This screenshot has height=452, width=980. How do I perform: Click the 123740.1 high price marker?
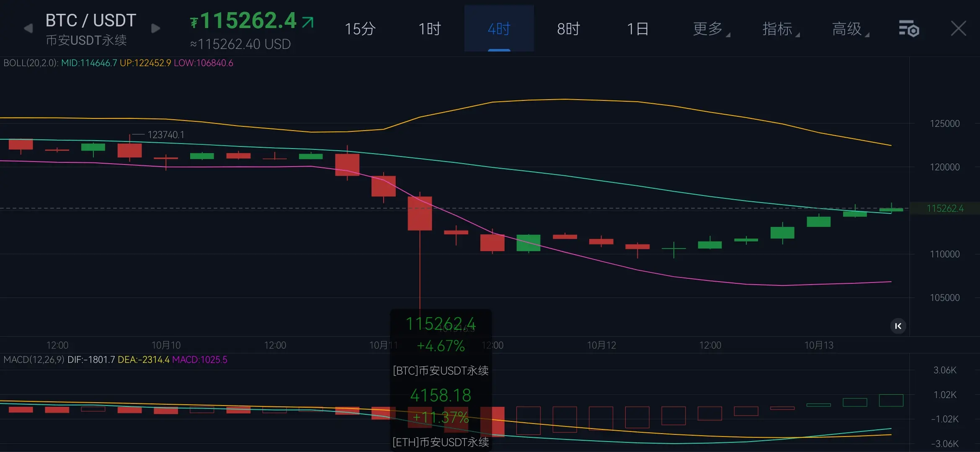pyautogui.click(x=165, y=135)
